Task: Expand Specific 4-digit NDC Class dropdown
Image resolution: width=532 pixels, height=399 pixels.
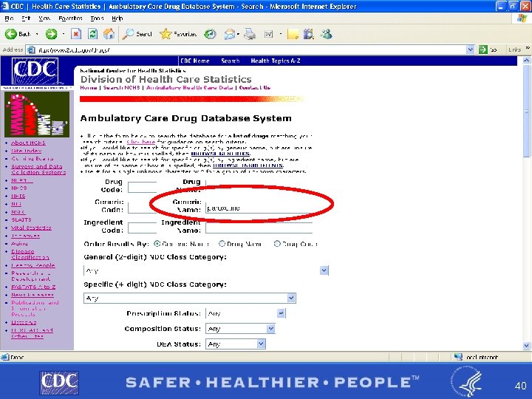Action: point(291,298)
